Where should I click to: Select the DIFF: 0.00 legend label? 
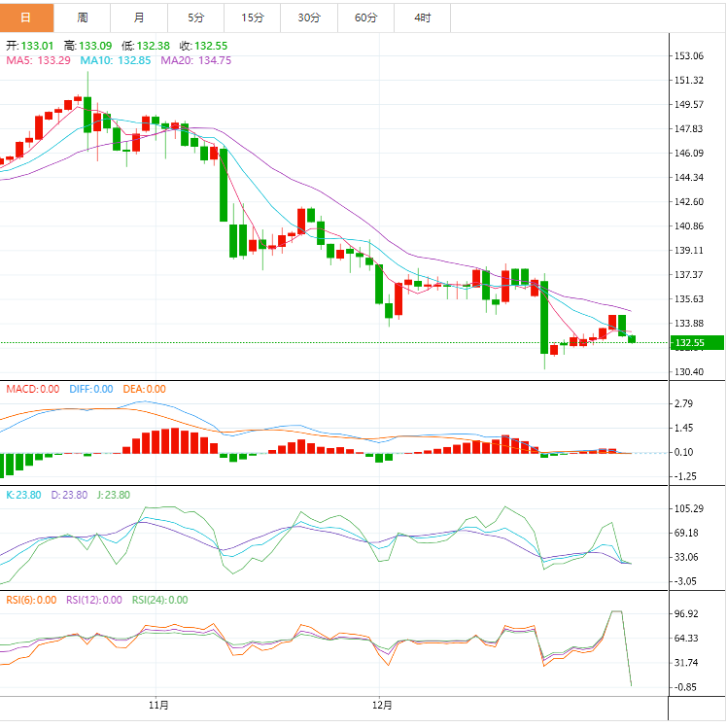pyautogui.click(x=90, y=389)
